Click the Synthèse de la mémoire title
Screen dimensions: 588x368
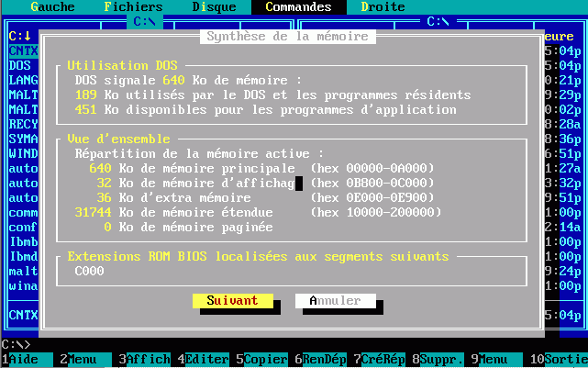pyautogui.click(x=288, y=37)
